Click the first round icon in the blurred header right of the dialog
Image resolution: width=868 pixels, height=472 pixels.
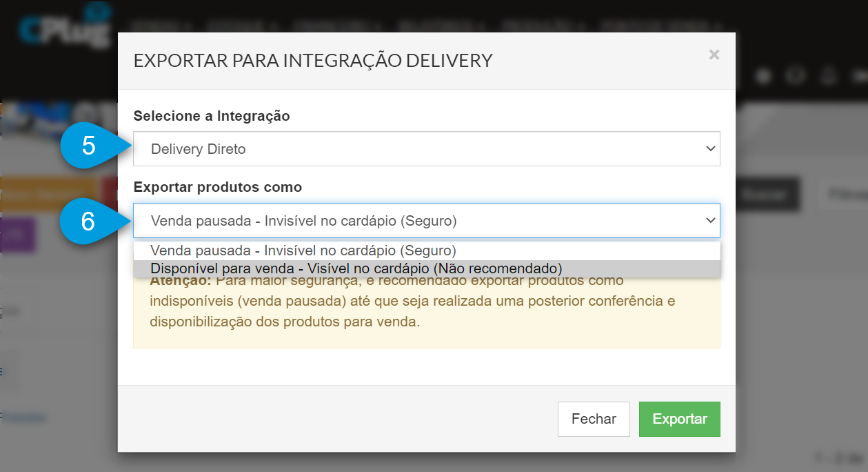pyautogui.click(x=763, y=76)
